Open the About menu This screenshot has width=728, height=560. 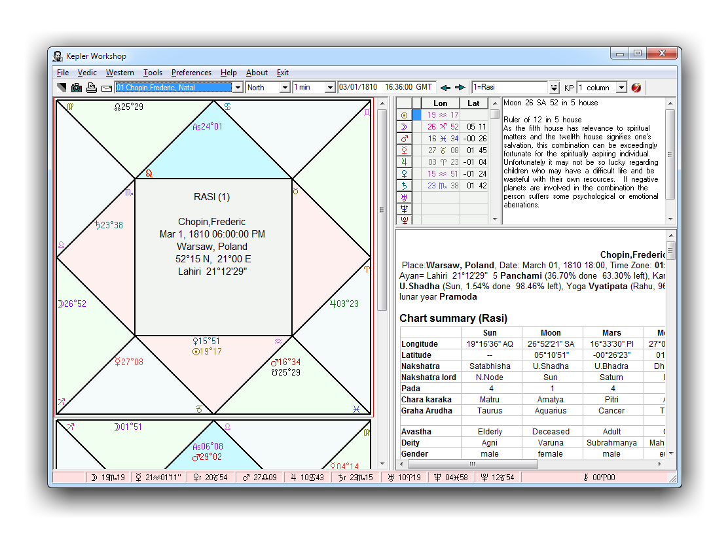pos(257,73)
